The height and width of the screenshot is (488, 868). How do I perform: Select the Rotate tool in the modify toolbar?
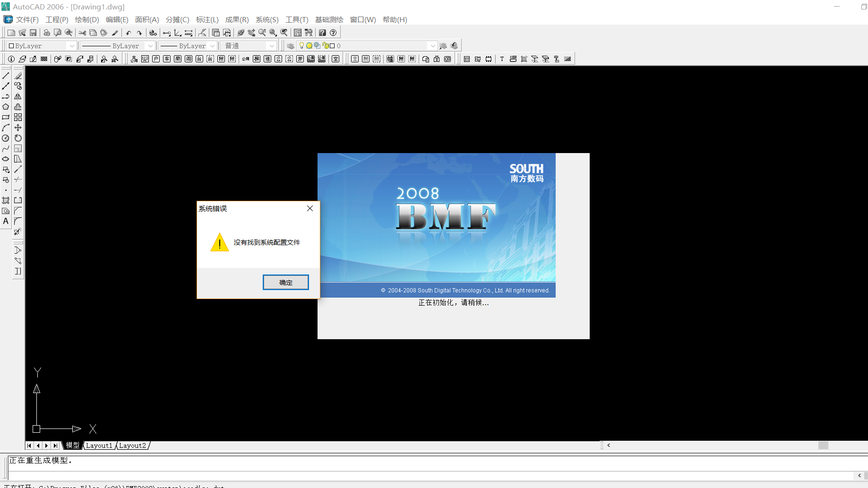pos(18,138)
